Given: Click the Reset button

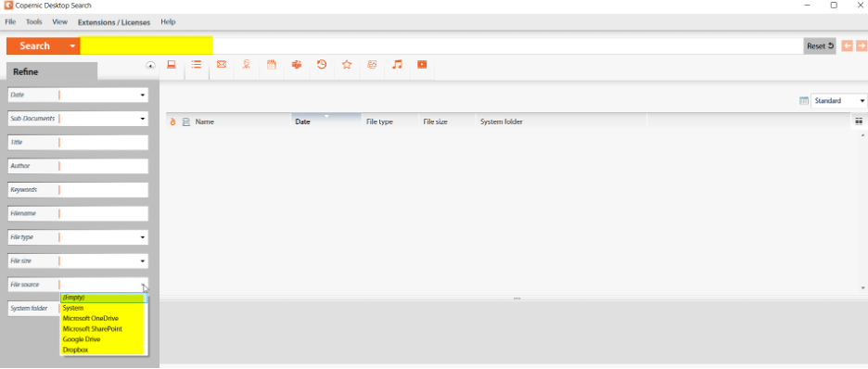Looking at the screenshot, I should [x=820, y=46].
